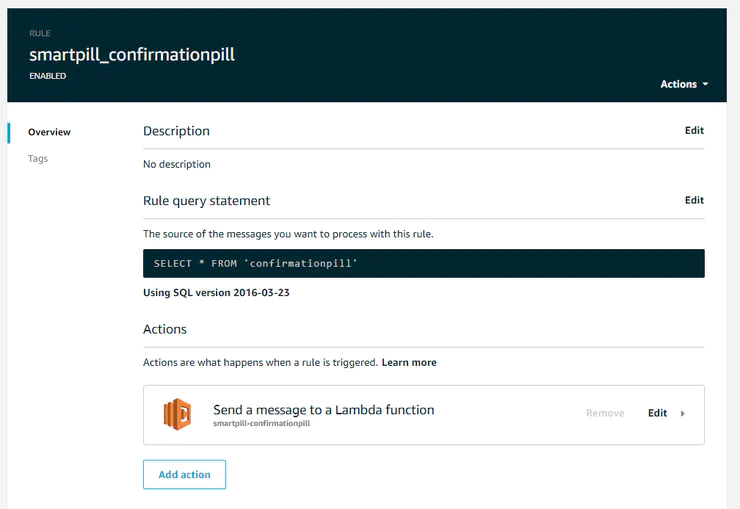
Task: Click the Actions section heading
Action: tap(165, 329)
